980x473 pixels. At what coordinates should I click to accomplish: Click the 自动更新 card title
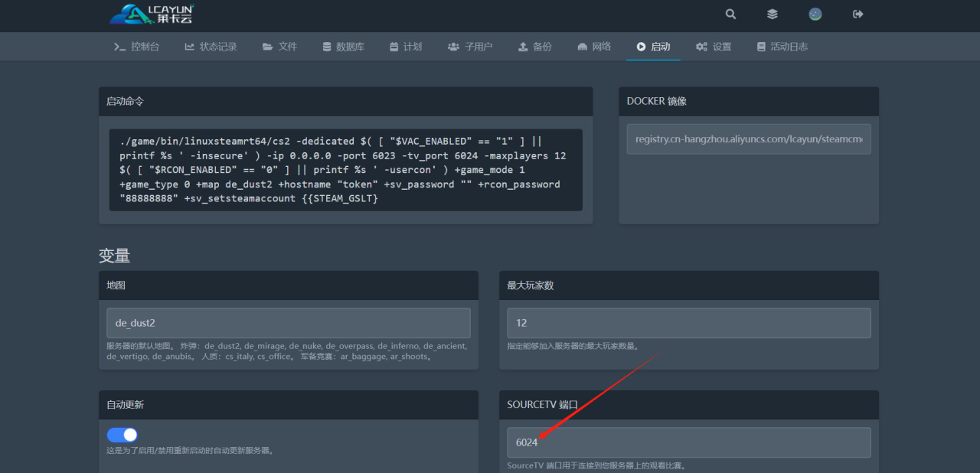(x=125, y=405)
